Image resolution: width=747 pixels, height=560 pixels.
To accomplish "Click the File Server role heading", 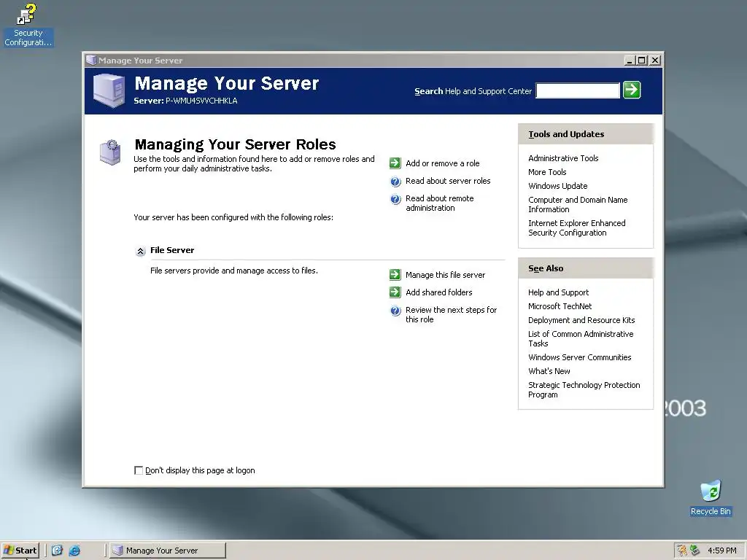I will 172,250.
